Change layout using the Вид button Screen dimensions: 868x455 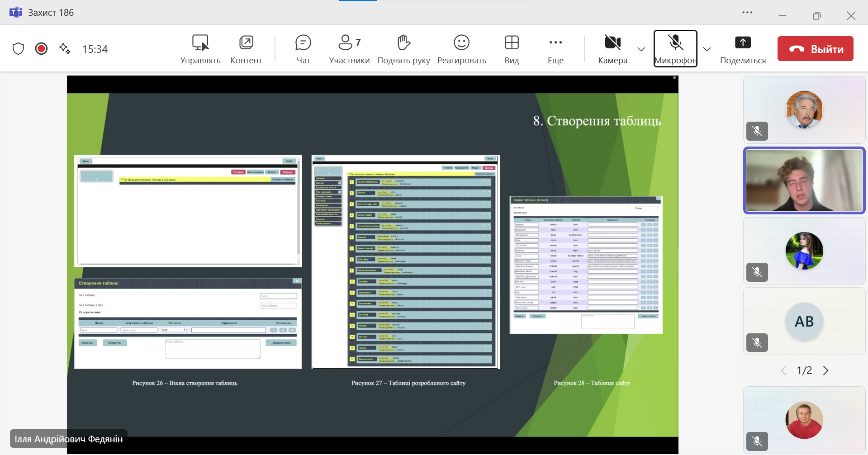pyautogui.click(x=512, y=49)
